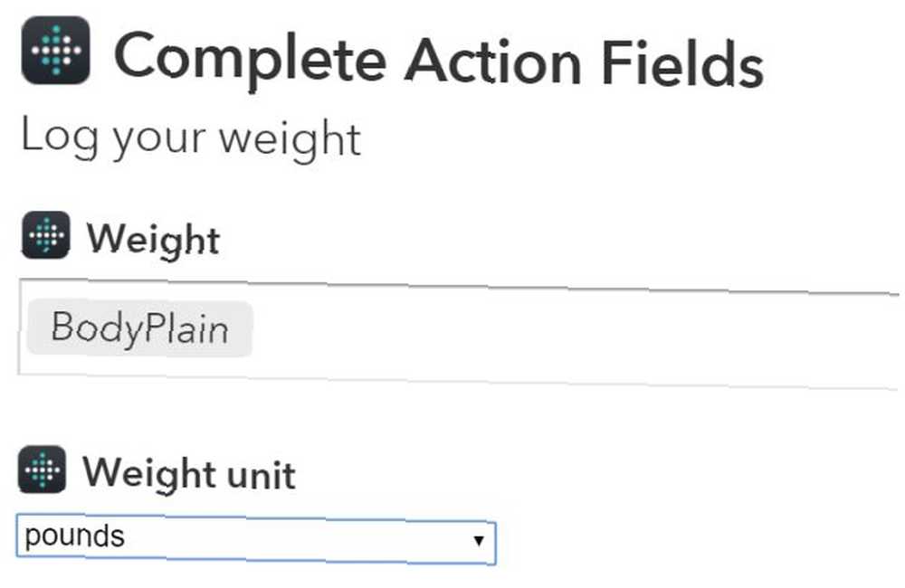Select the BodyPlain ingredient chip
This screenshot has width=905, height=588.
139,327
